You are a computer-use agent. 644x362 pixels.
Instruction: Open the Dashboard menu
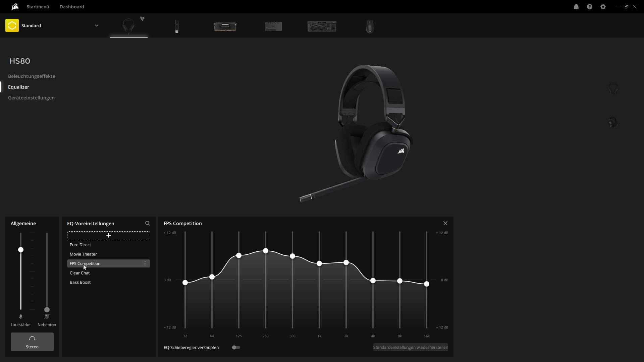click(x=72, y=7)
